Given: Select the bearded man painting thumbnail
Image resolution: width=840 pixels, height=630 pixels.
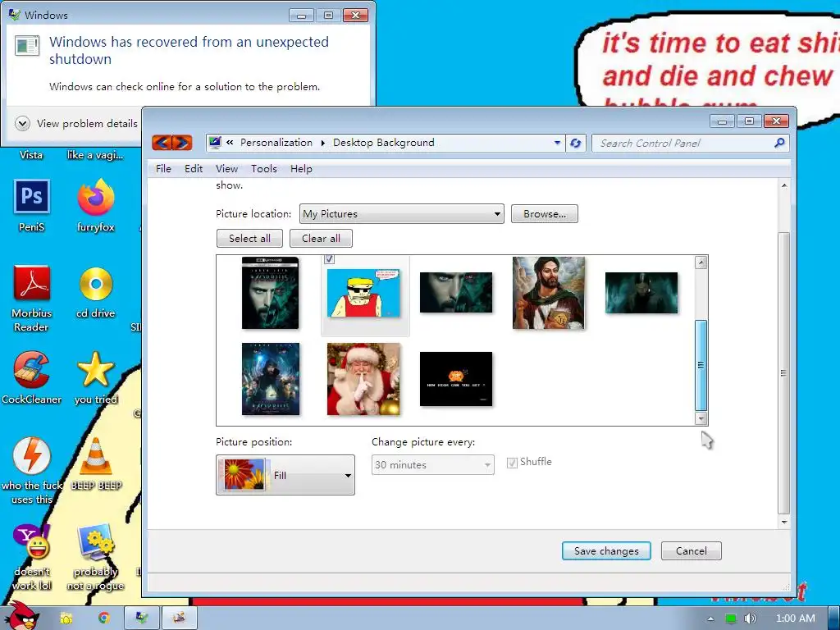Looking at the screenshot, I should 549,293.
